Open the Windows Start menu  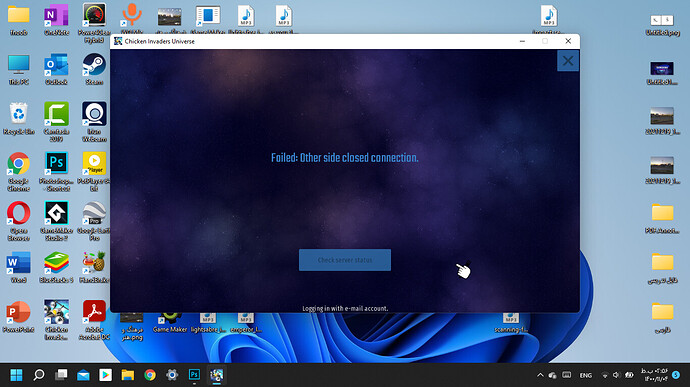[16, 375]
